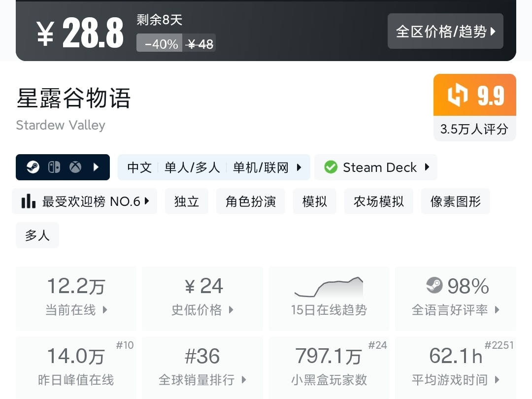Click the Xbox platform icon
532x399 pixels.
pos(75,167)
